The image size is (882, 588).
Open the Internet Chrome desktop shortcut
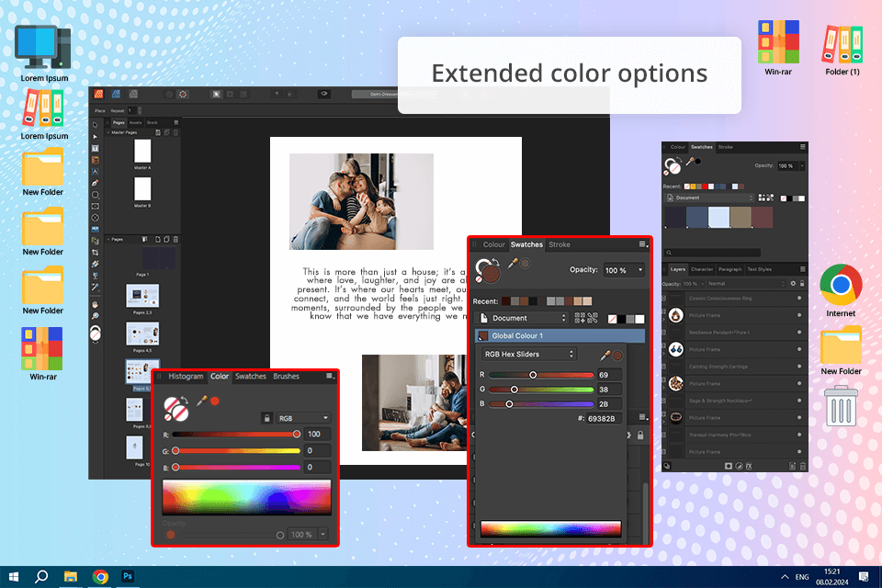pyautogui.click(x=841, y=290)
